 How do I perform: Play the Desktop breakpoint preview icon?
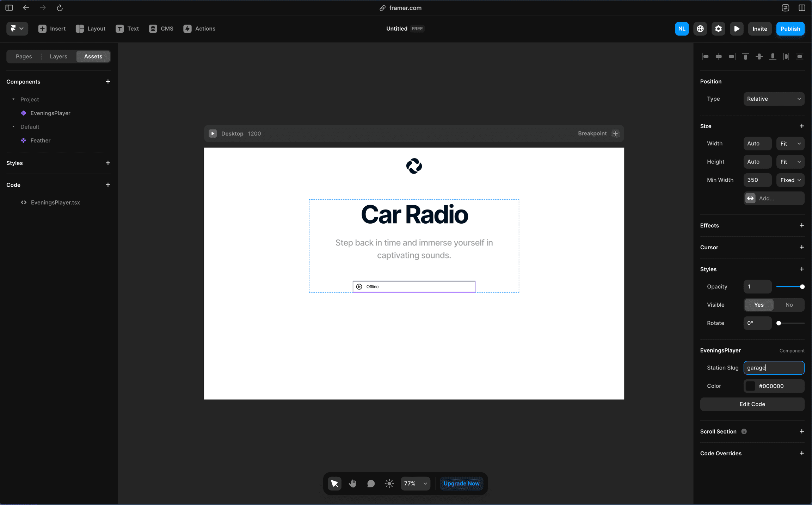click(213, 133)
